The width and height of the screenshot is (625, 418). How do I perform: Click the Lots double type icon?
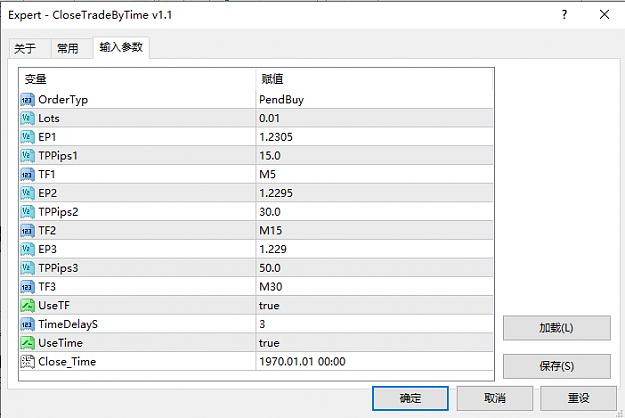(x=28, y=118)
